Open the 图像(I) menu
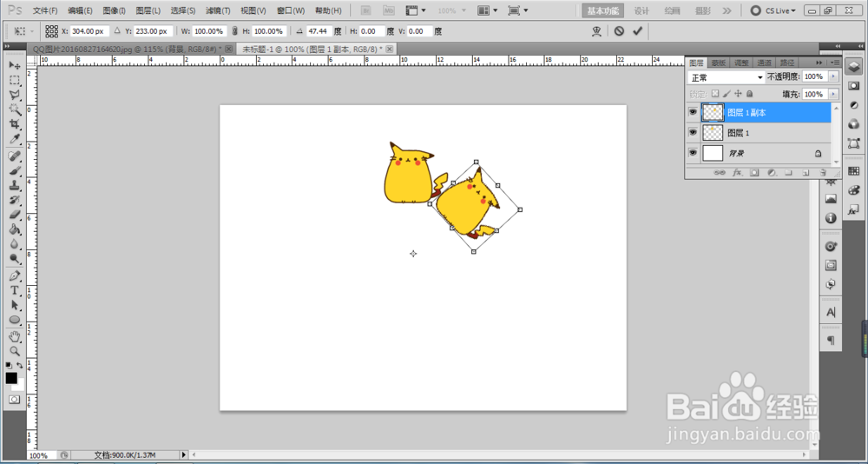 [114, 10]
